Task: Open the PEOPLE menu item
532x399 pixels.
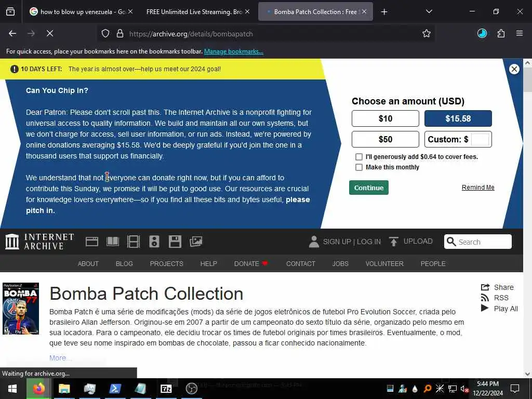Action: 433,263
